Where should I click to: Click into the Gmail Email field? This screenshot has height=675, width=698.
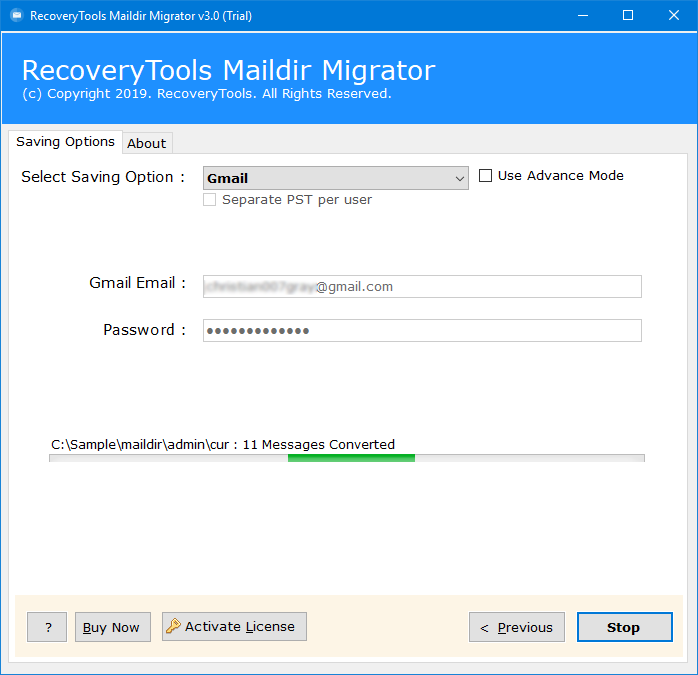pyautogui.click(x=422, y=286)
